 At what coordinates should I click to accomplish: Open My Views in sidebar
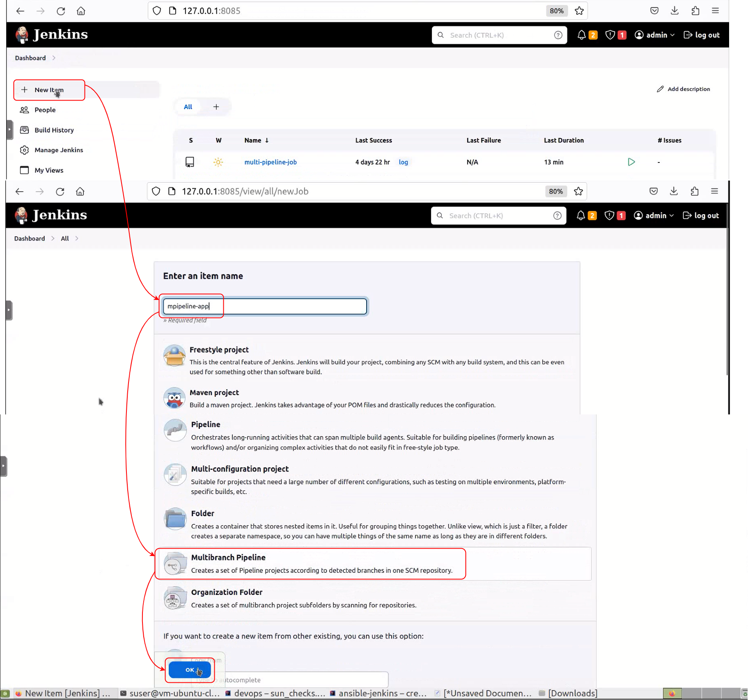[48, 170]
